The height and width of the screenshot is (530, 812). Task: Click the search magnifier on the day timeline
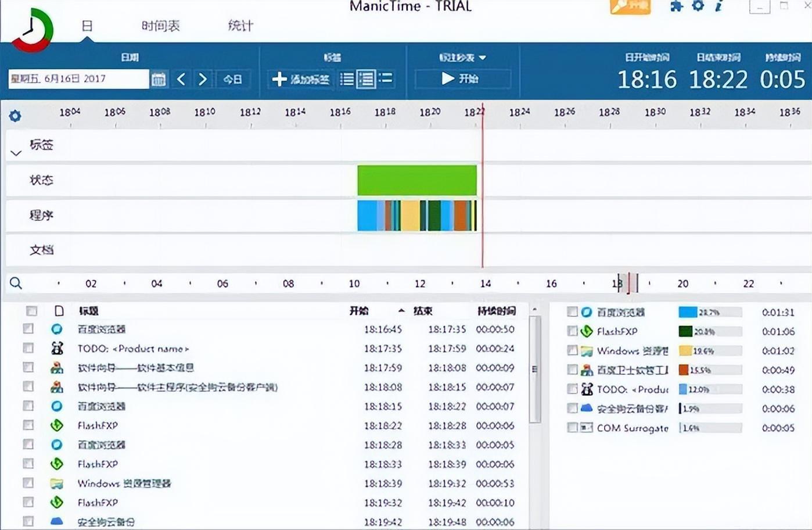16,284
